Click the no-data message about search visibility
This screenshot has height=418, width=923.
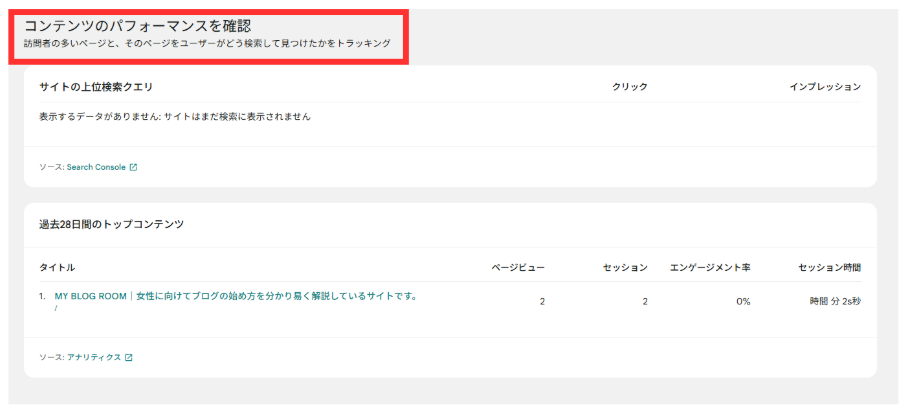point(175,116)
